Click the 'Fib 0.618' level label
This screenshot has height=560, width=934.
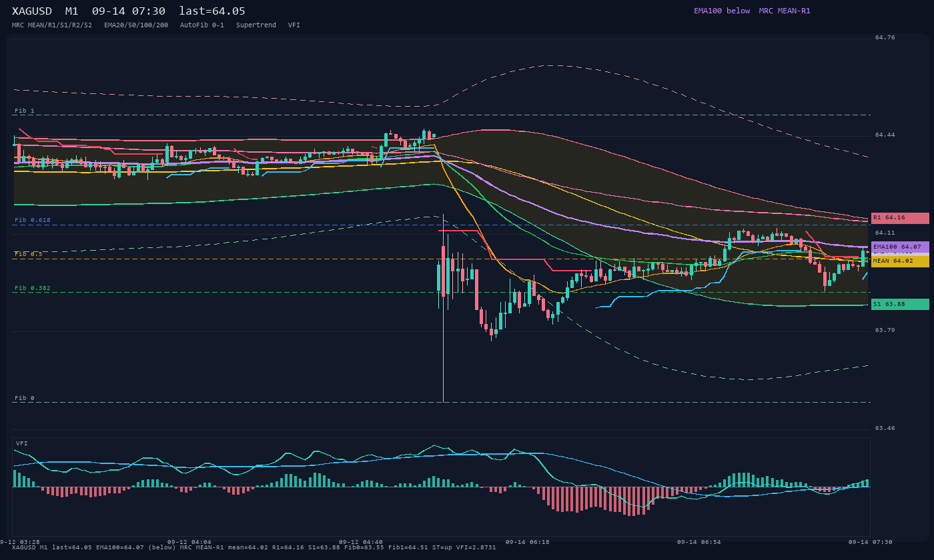pyautogui.click(x=33, y=220)
